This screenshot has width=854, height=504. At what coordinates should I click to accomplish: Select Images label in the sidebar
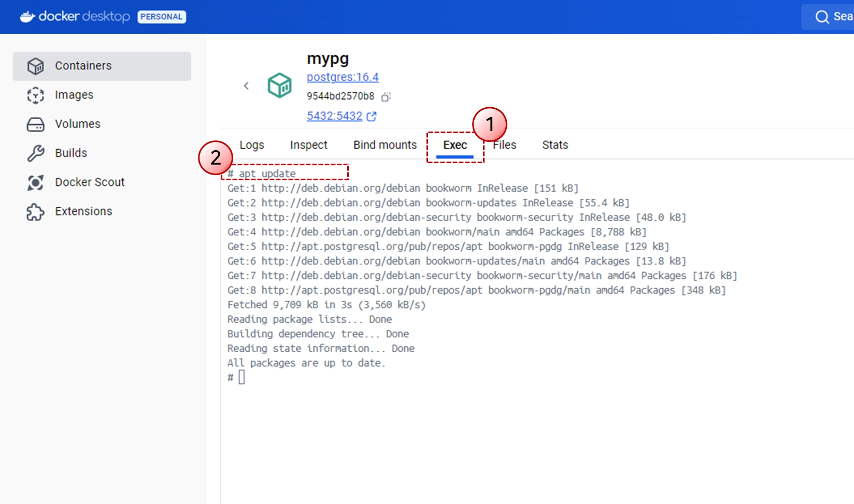(x=74, y=95)
